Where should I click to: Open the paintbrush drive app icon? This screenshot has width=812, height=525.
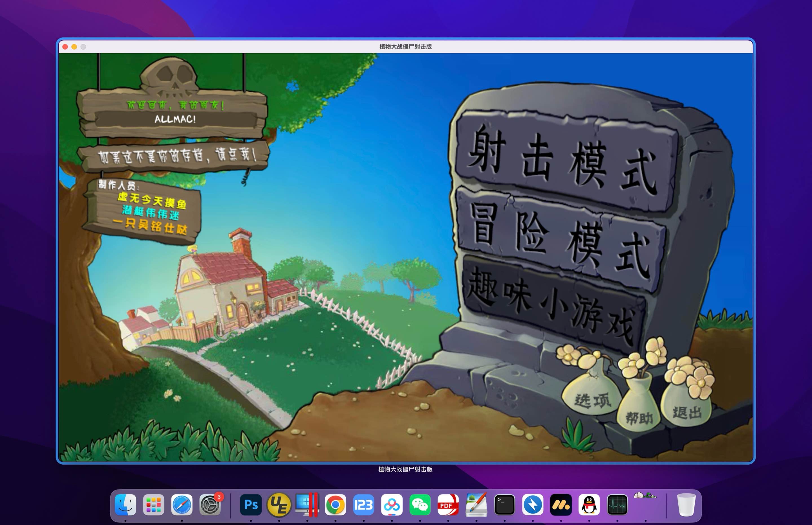click(x=476, y=504)
